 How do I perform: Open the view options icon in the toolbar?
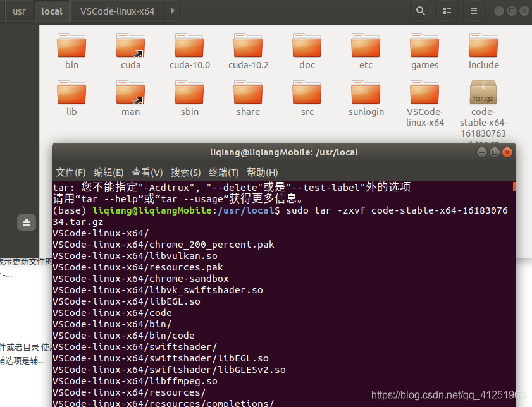pos(447,11)
